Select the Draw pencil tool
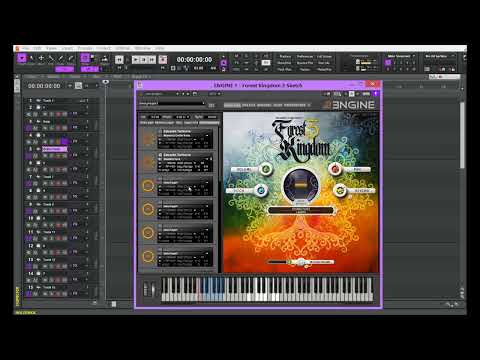The height and width of the screenshot is (360, 480). (61, 58)
